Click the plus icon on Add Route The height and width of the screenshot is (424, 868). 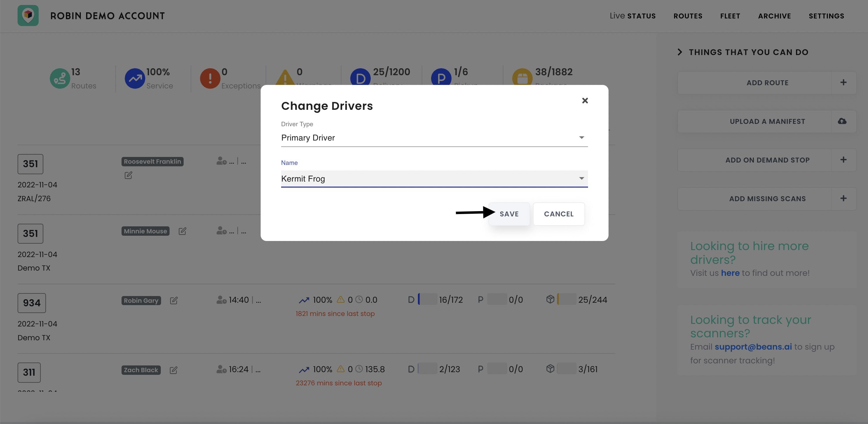point(843,83)
